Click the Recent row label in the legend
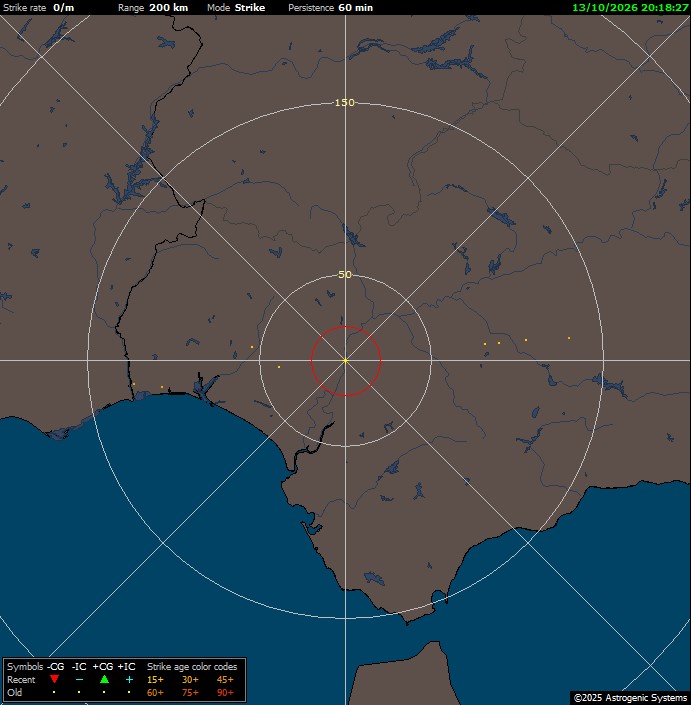The image size is (691, 705). click(x=21, y=679)
